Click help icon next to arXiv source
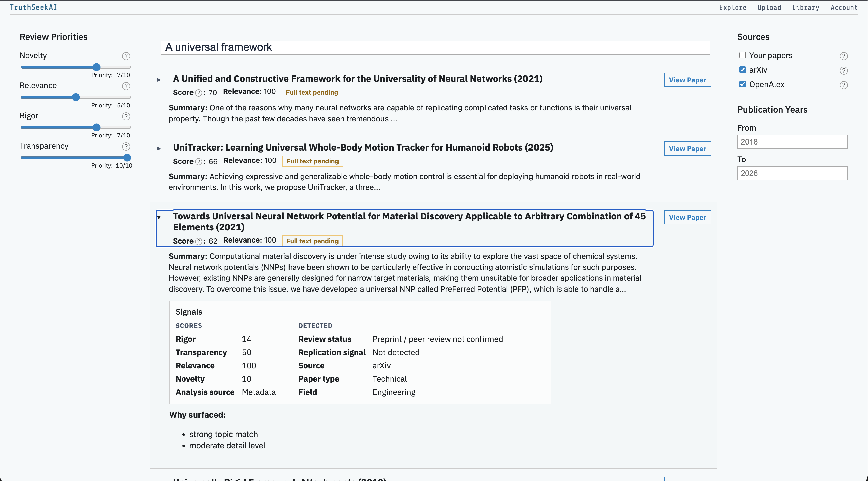The width and height of the screenshot is (868, 481). tap(844, 70)
